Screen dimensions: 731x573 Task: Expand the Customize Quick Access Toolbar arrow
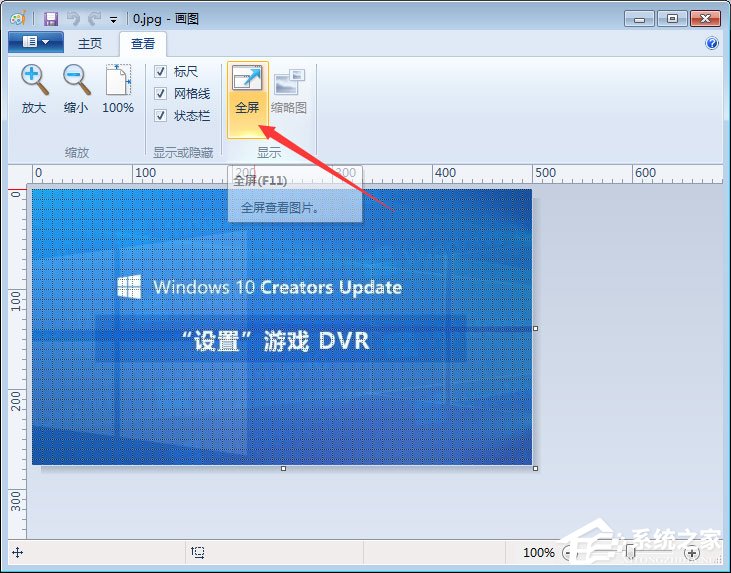[113, 19]
